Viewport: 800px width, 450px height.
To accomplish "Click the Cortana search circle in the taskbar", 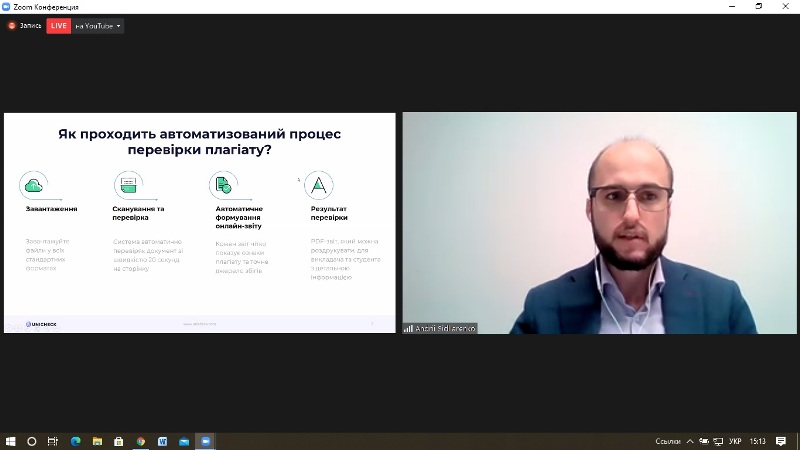I will pos(32,441).
